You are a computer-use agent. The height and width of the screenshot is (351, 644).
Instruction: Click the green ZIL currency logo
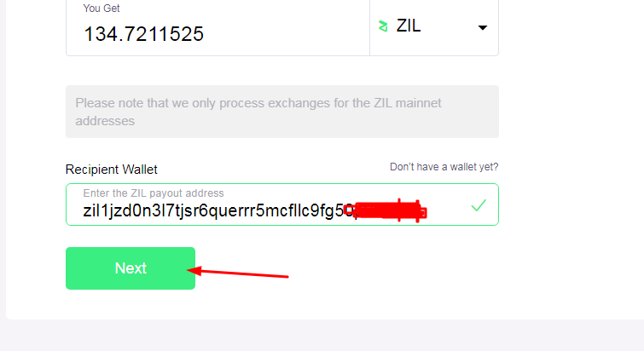pos(383,26)
